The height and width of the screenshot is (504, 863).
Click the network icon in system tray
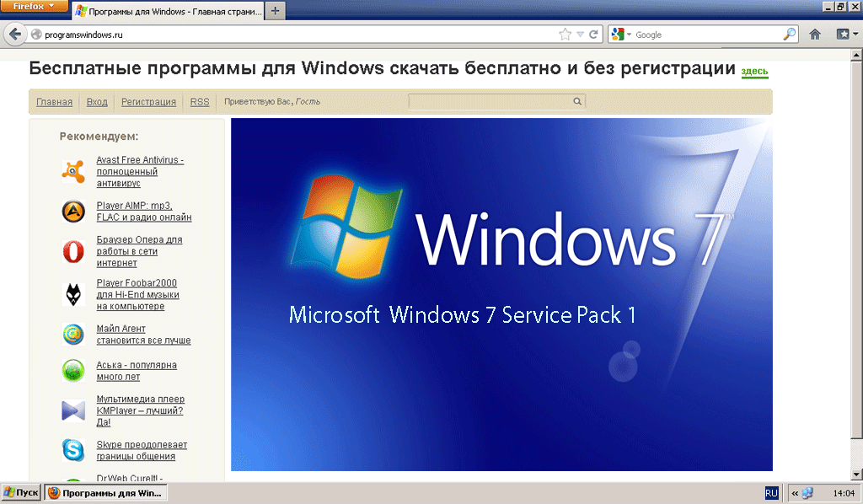point(807,493)
